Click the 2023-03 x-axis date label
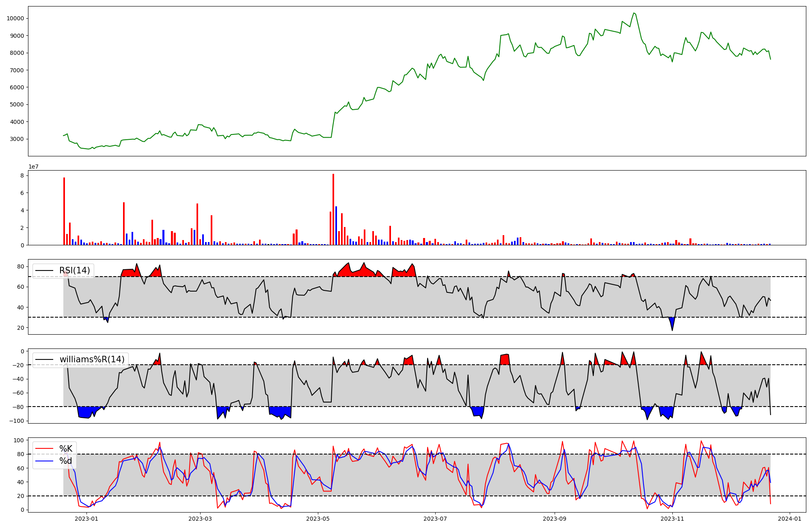 point(200,518)
